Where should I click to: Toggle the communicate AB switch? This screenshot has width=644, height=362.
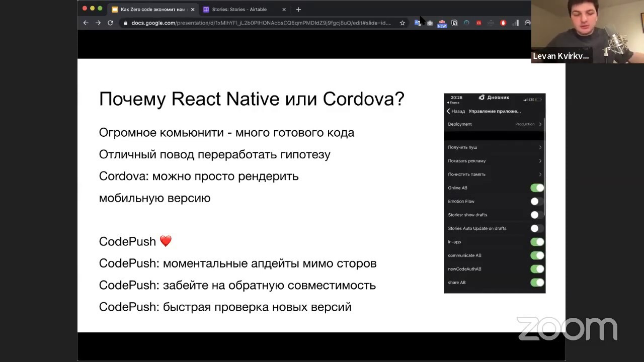pos(537,255)
